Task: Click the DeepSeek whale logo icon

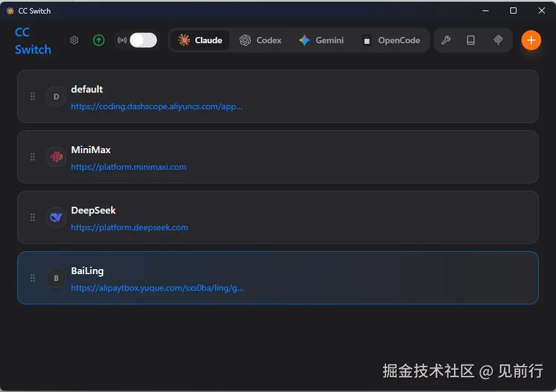Action: (x=56, y=217)
